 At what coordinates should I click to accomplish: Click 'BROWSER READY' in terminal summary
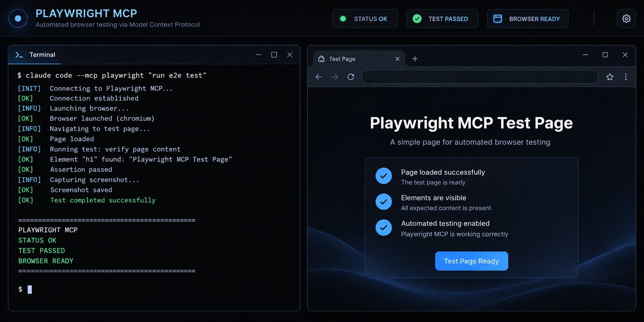46,261
